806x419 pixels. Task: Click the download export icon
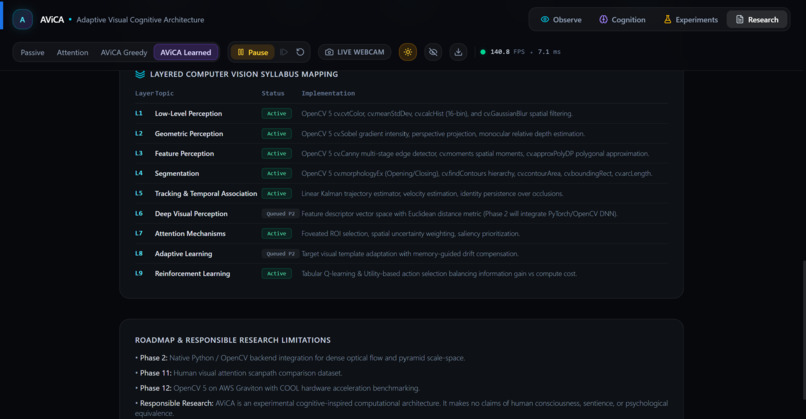(458, 52)
